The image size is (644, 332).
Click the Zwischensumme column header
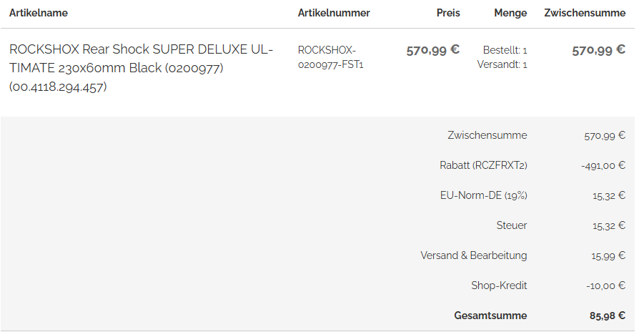pyautogui.click(x=585, y=13)
